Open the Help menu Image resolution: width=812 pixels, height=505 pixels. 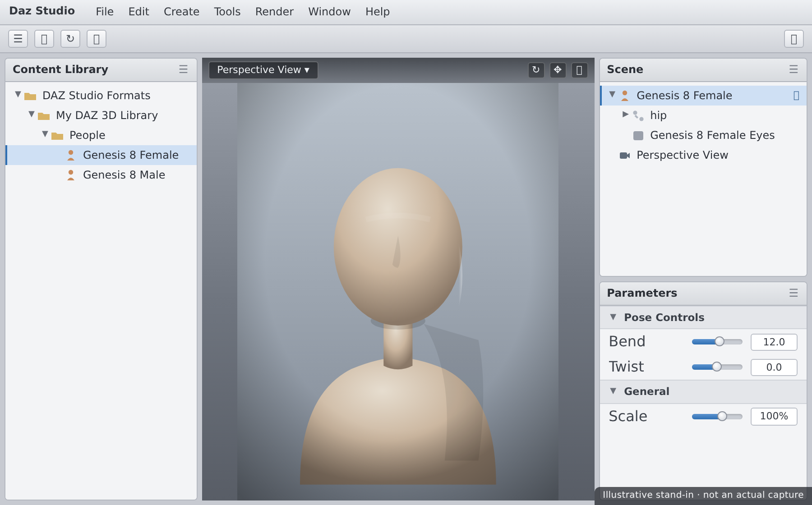(x=378, y=12)
